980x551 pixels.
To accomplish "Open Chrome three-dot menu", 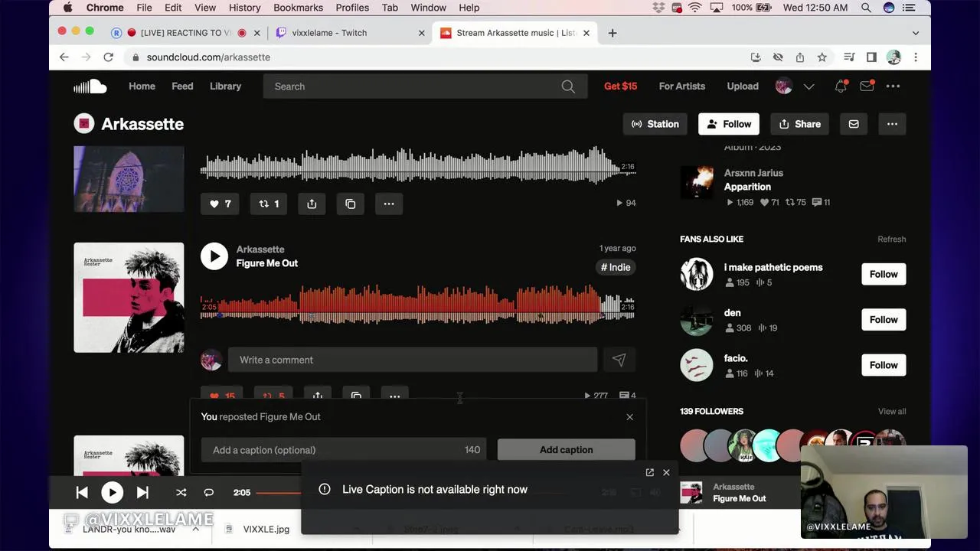I will 916,57.
